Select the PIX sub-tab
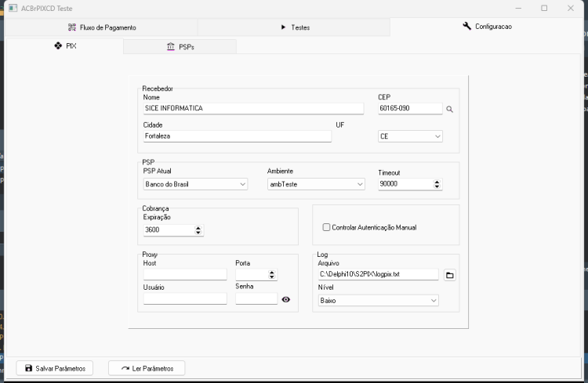Viewport: 588px width, 383px height. click(65, 45)
